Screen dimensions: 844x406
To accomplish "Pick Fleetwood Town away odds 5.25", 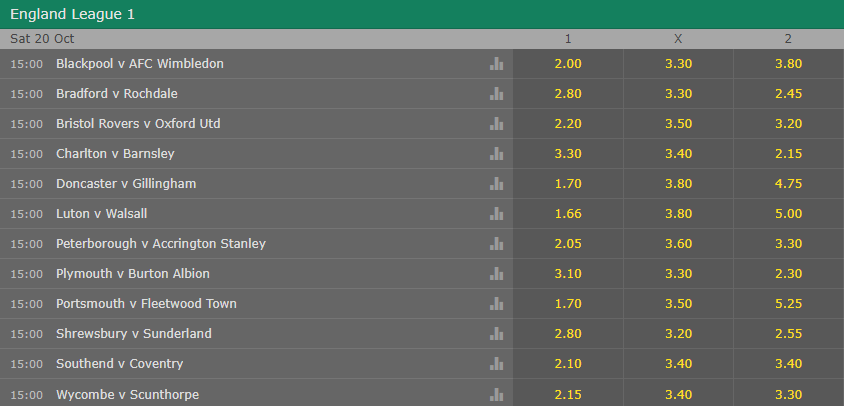I will 789,304.
